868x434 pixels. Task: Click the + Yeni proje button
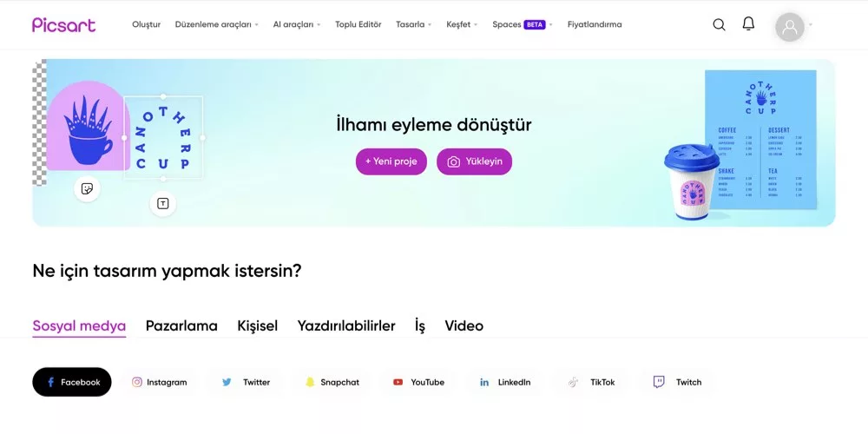[x=391, y=161]
